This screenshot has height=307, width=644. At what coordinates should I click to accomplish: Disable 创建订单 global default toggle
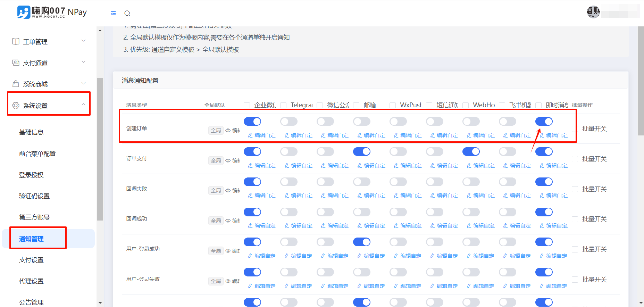click(252, 122)
